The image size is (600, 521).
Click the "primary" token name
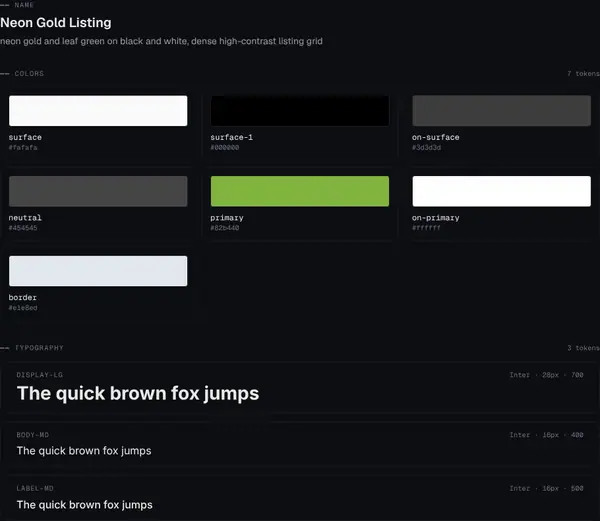(x=227, y=218)
